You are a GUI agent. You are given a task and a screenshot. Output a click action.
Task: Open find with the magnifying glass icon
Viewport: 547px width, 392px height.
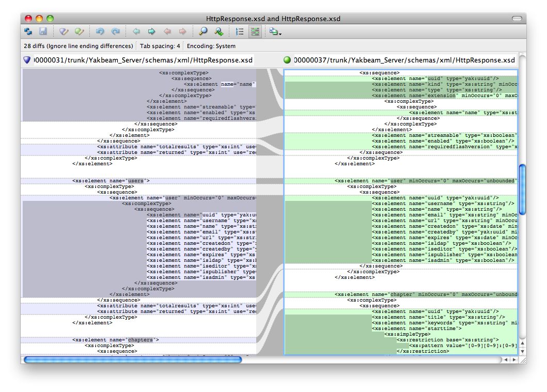click(x=203, y=32)
